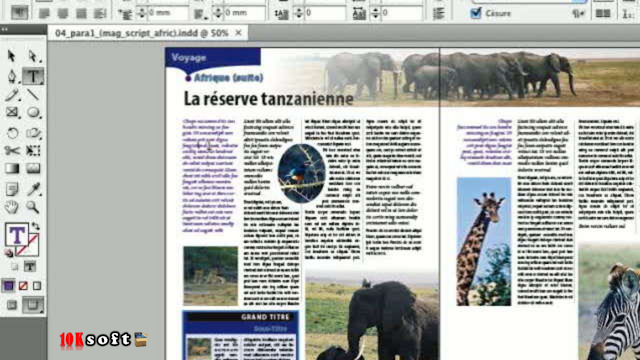Select the Free Transform tool

(x=33, y=151)
